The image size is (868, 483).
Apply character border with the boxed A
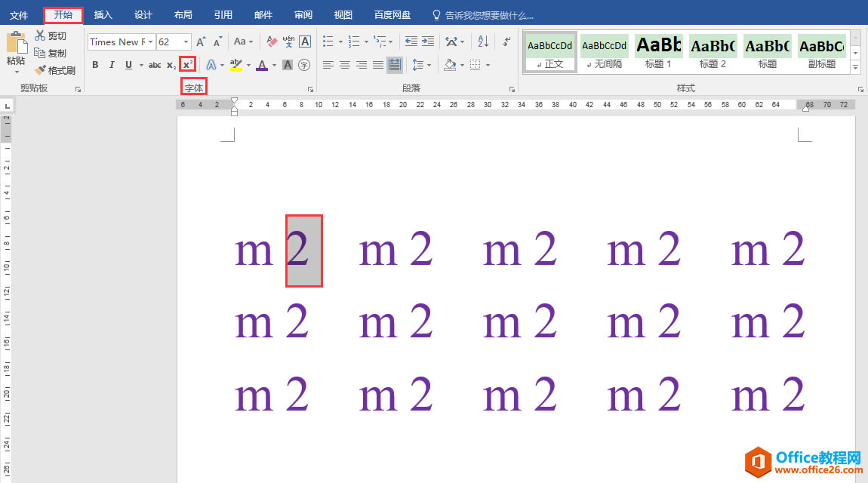click(x=305, y=42)
